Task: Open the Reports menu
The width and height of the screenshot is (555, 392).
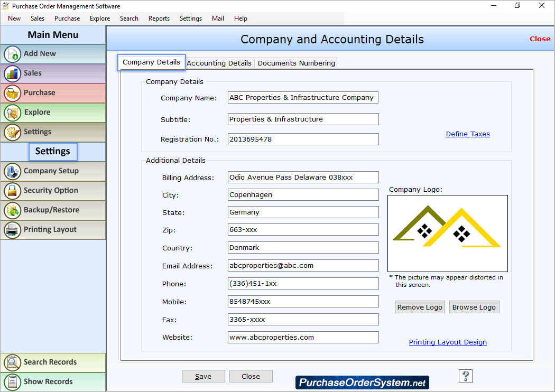Action: (x=159, y=18)
